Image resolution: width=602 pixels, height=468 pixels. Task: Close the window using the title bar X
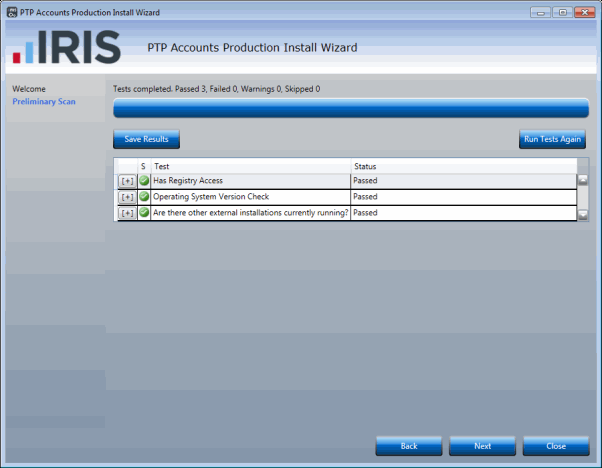[585, 13]
